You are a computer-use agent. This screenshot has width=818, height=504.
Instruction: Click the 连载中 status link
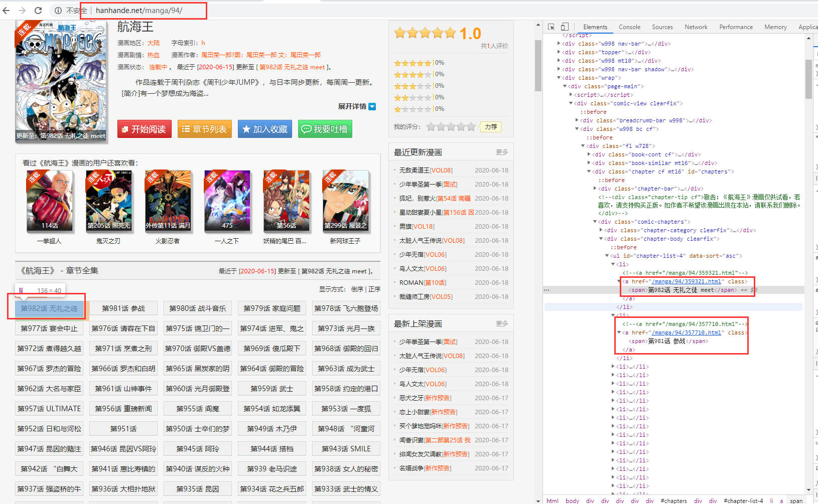(x=158, y=67)
